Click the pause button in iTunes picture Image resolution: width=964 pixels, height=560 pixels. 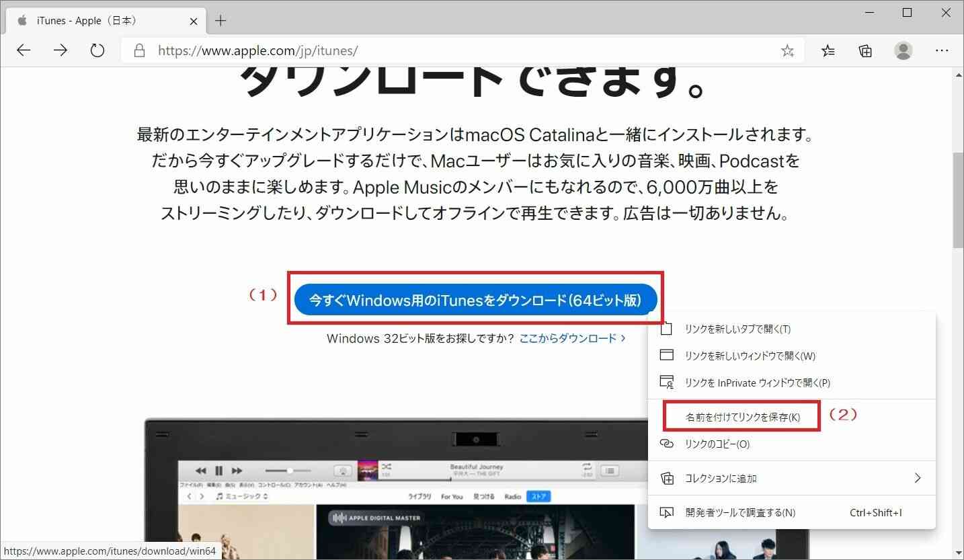point(218,471)
